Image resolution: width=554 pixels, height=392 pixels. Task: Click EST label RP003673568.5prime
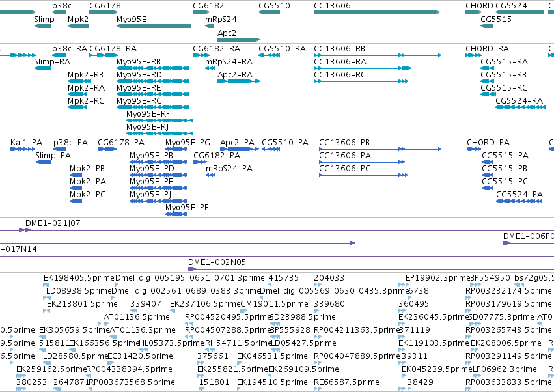(132, 382)
